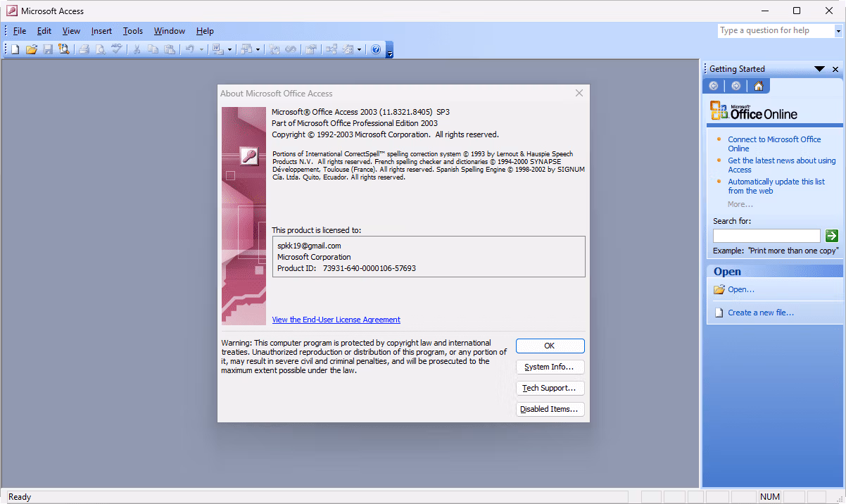Image resolution: width=846 pixels, height=504 pixels.
Task: Click the Undo arrow icon
Action: pyautogui.click(x=190, y=49)
